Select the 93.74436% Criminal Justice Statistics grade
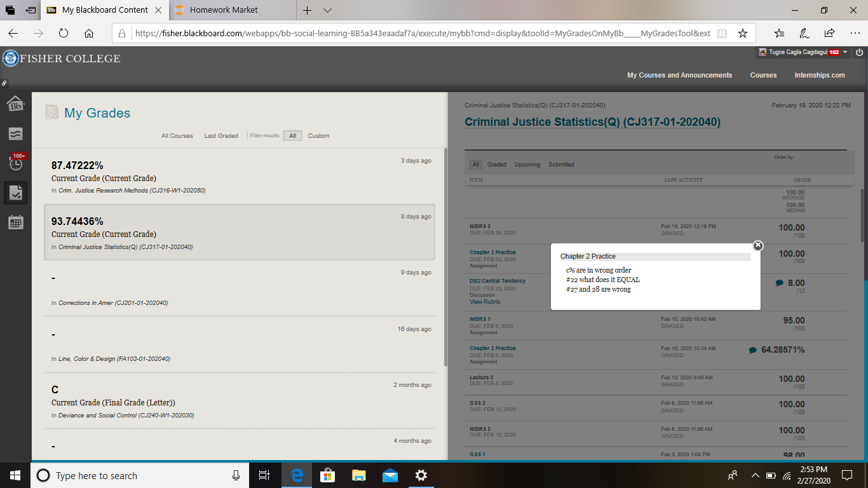 point(240,232)
